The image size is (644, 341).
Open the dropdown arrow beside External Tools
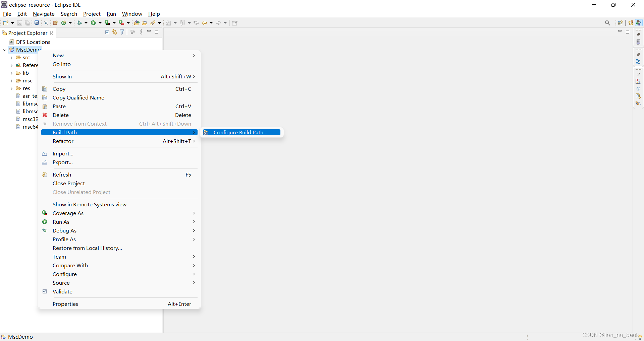[128, 23]
